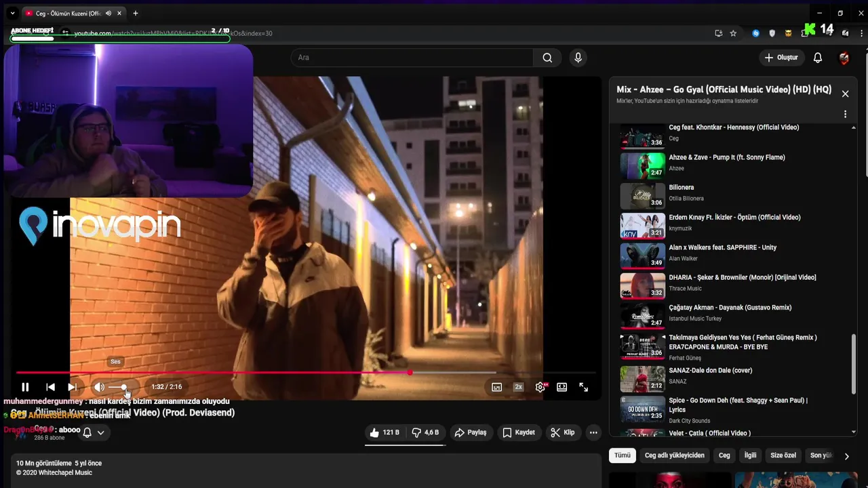
Task: Skip to the next video
Action: tap(72, 387)
